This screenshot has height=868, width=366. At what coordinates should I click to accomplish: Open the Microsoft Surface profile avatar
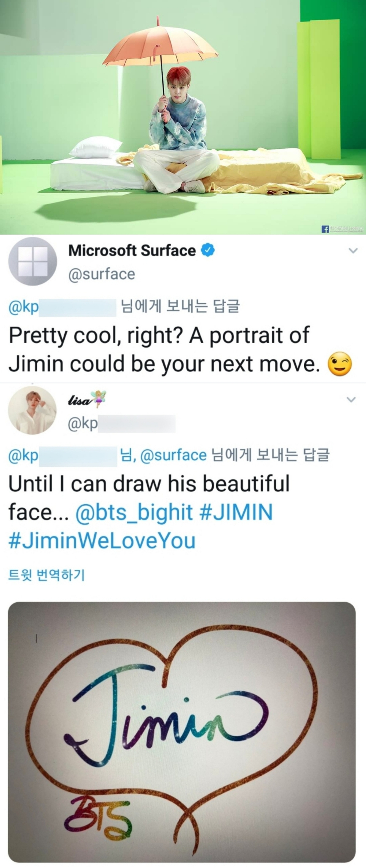[x=33, y=261]
